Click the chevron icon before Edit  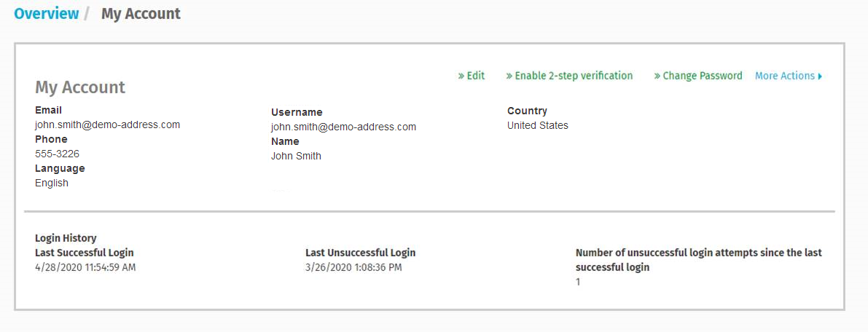point(461,76)
